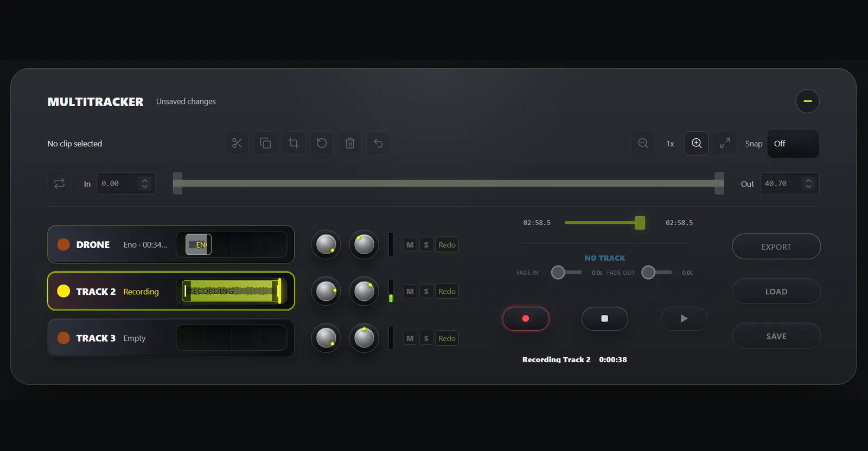Minimize the Multitracker panel
This screenshot has width=868, height=451.
[807, 101]
